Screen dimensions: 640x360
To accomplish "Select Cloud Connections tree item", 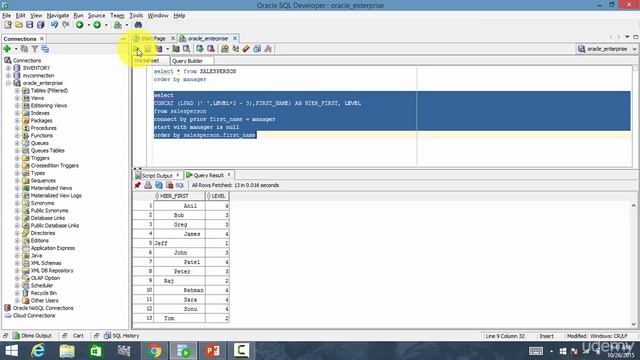I will pyautogui.click(x=34, y=316).
